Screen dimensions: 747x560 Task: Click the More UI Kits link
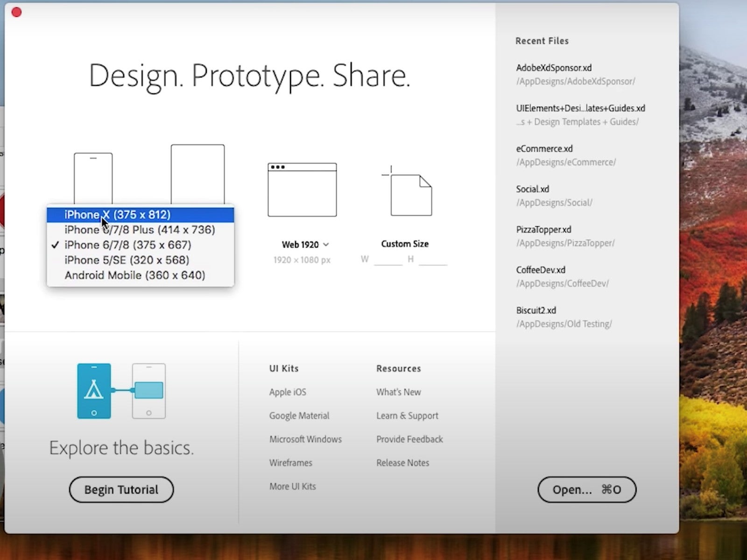[x=292, y=486]
